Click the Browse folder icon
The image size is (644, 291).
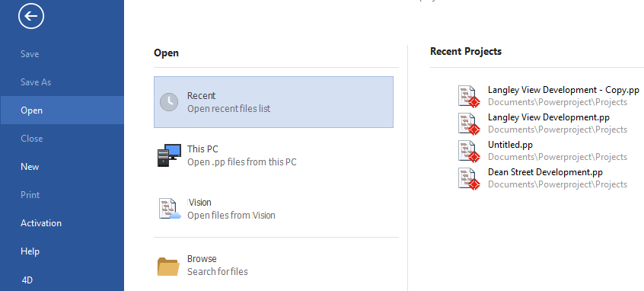[168, 267]
